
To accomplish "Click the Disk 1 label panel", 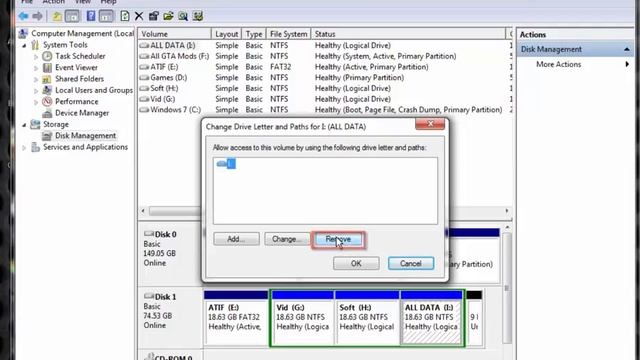I will click(x=171, y=317).
